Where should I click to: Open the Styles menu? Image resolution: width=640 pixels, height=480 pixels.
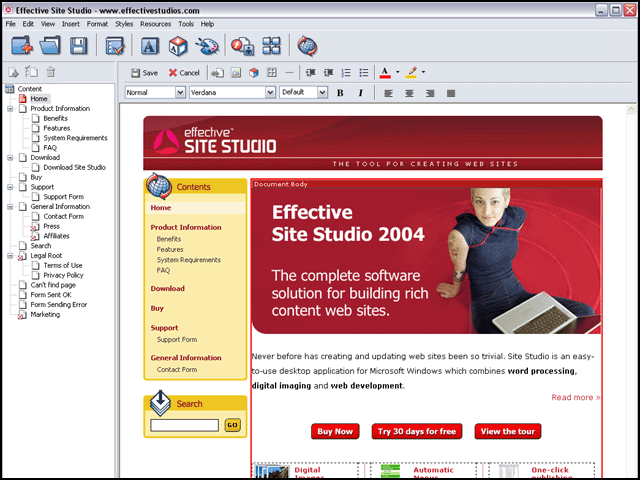(124, 24)
